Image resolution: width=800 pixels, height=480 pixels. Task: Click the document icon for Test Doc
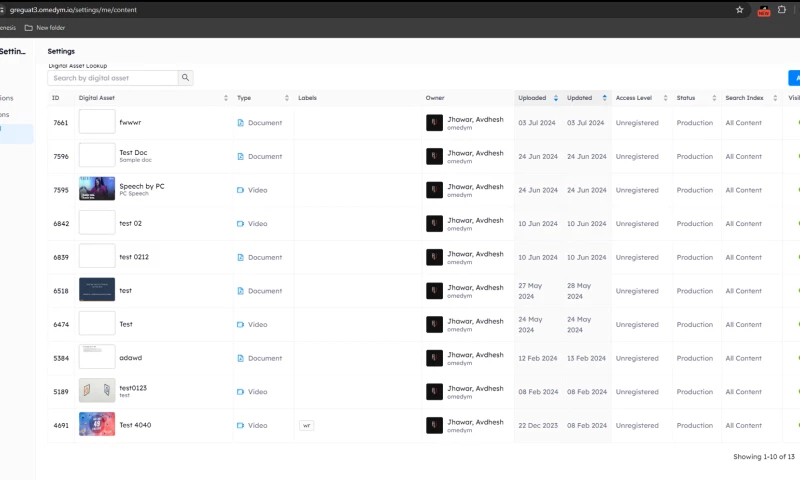click(x=241, y=157)
